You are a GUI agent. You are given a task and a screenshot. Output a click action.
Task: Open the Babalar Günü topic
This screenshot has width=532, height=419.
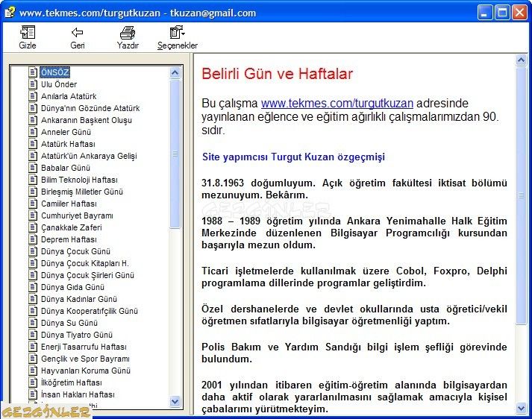(66, 168)
